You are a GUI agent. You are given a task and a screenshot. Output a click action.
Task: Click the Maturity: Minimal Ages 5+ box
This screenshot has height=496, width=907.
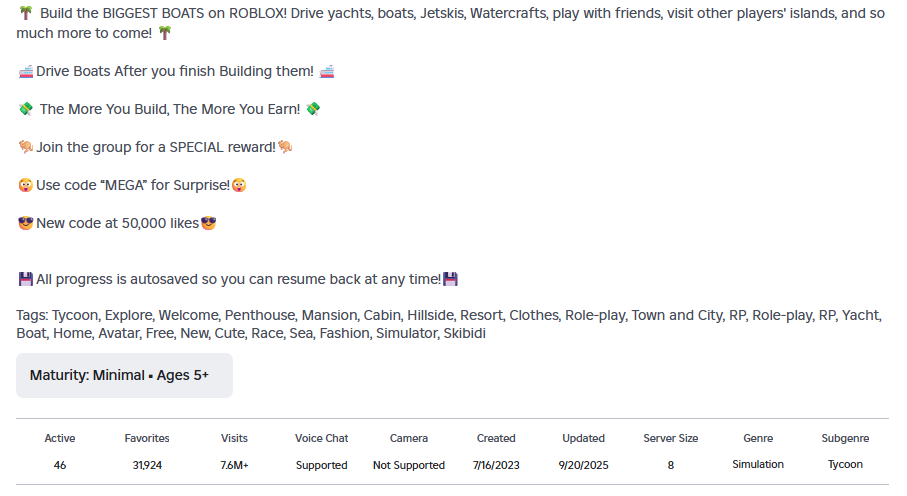point(124,376)
